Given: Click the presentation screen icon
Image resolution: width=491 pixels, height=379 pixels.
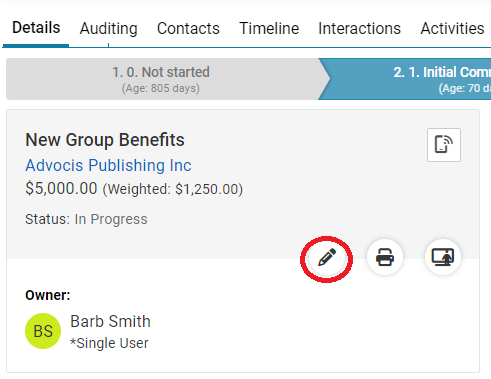Looking at the screenshot, I should pyautogui.click(x=443, y=257).
